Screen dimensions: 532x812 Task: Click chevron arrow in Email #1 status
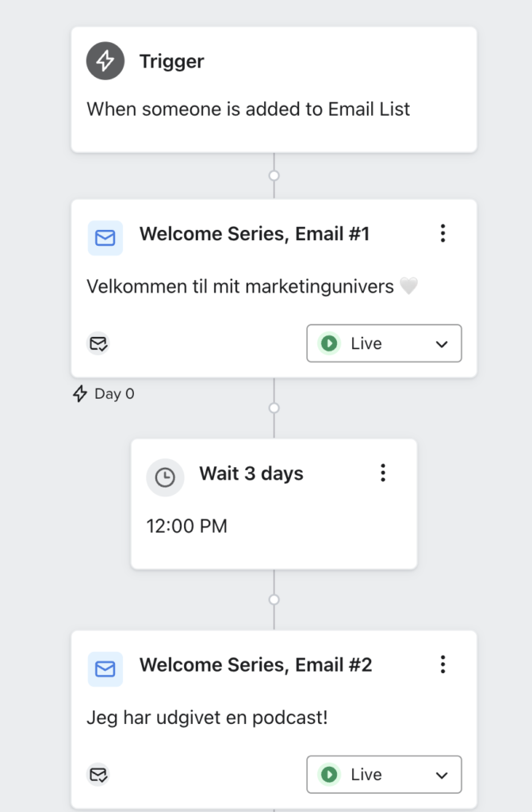point(442,344)
